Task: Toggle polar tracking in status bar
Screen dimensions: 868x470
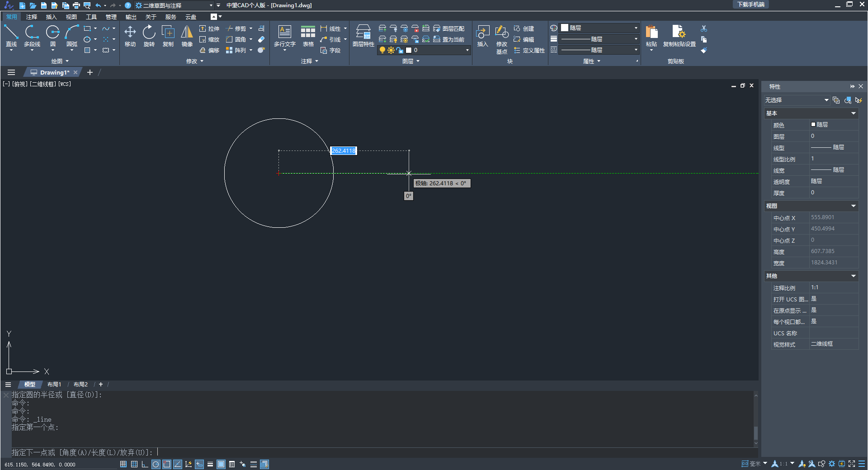Action: (156, 464)
